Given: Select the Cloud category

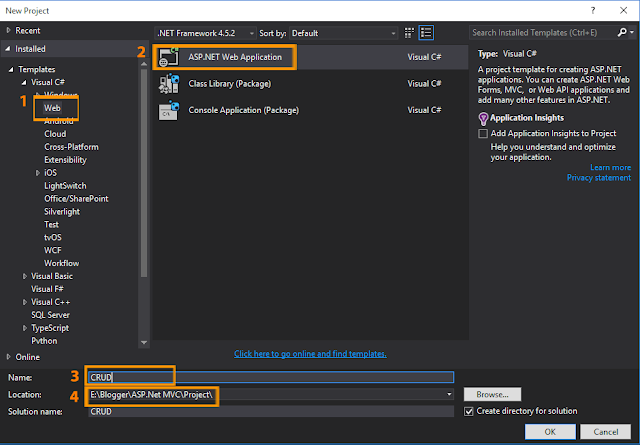Looking at the screenshot, I should [x=55, y=134].
